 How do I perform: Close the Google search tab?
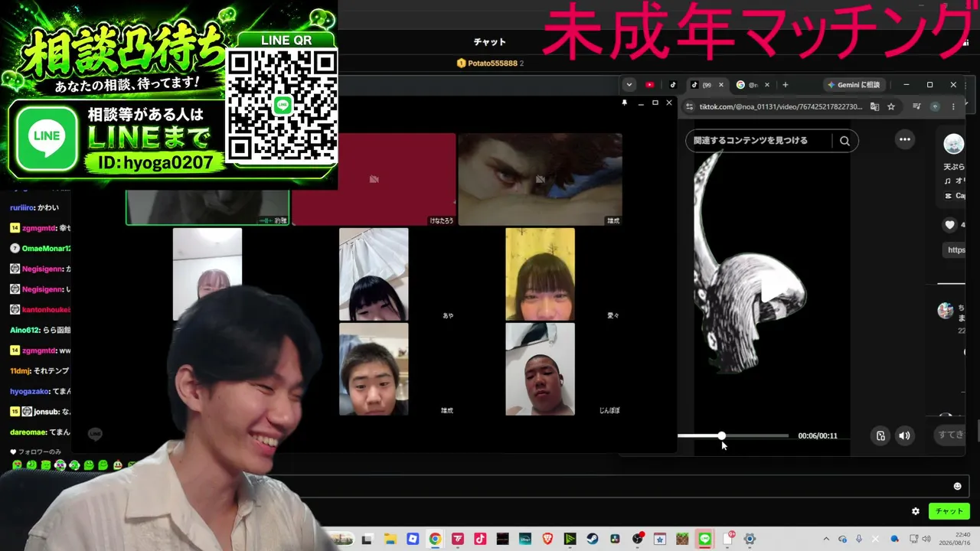[x=766, y=85]
